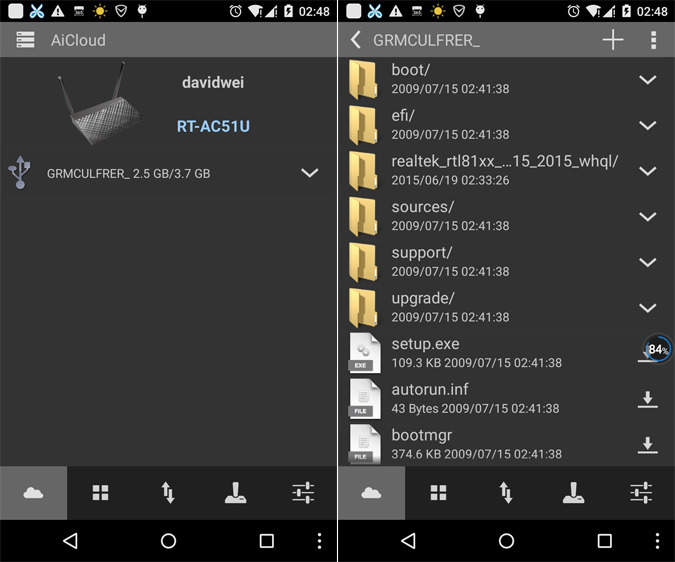Image resolution: width=675 pixels, height=562 pixels.
Task: Open transfers arrows tab in right screen
Action: [506, 492]
